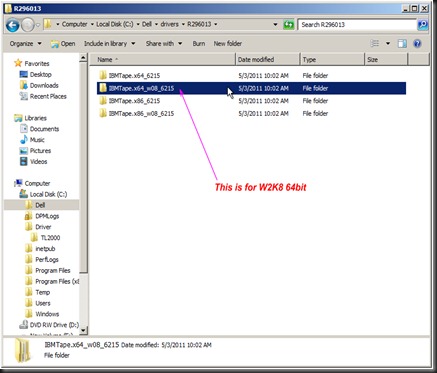
Task: Open the view options dropdown arrow
Action: point(388,44)
